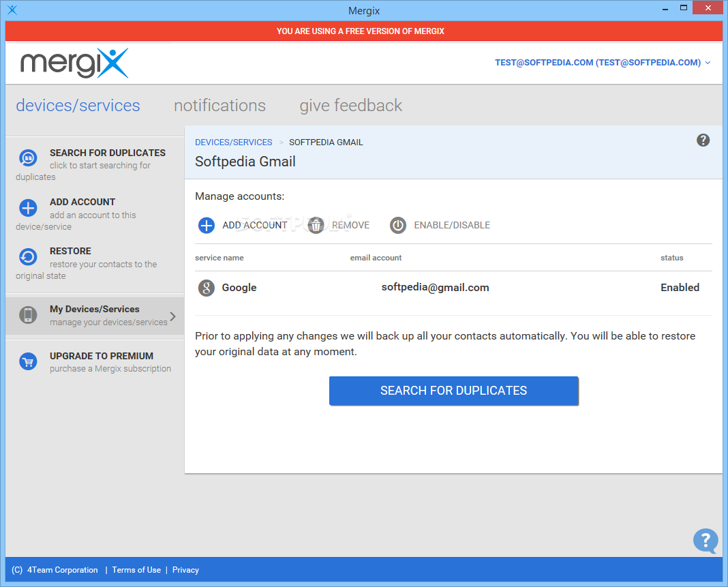The height and width of the screenshot is (587, 728).
Task: Click the Google service name text
Action: coord(239,288)
